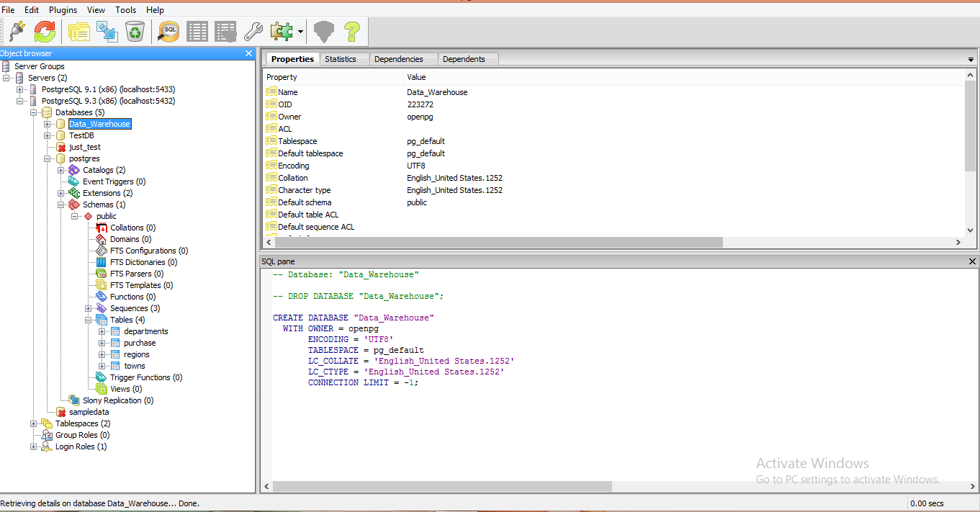
Task: Select the purchase table in the tree
Action: 140,343
